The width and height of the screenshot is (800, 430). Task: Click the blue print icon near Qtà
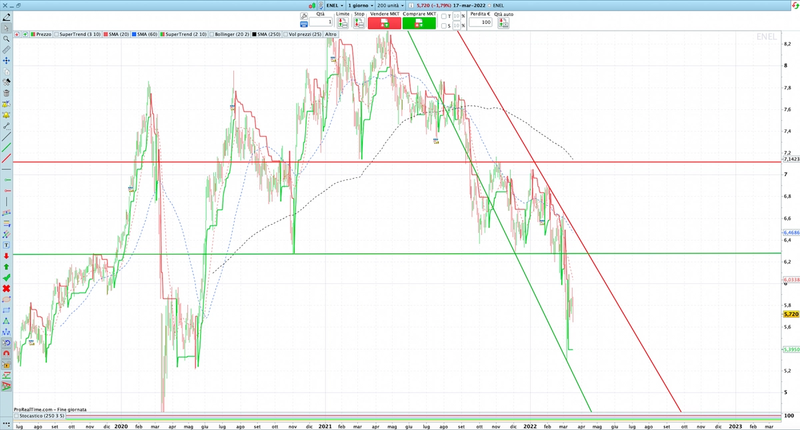(x=304, y=24)
